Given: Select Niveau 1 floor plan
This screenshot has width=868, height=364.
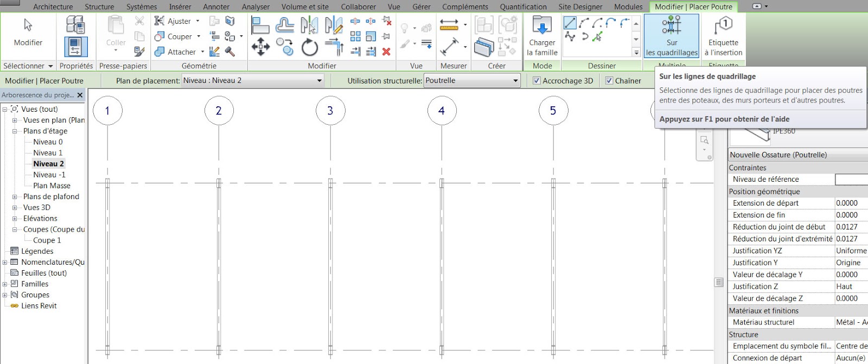Looking at the screenshot, I should (x=48, y=152).
